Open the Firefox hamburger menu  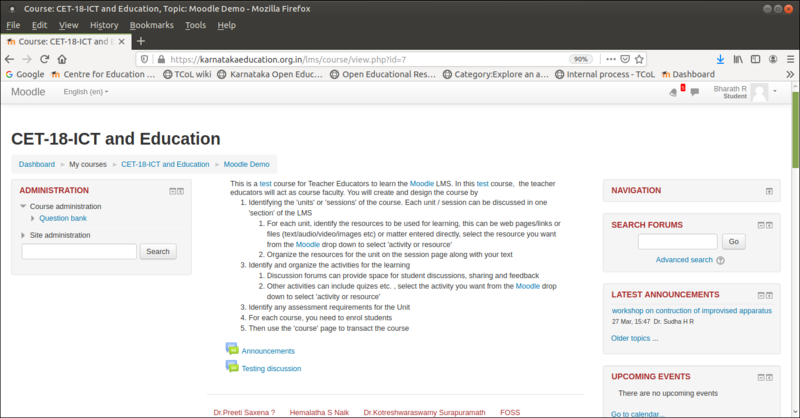click(790, 59)
